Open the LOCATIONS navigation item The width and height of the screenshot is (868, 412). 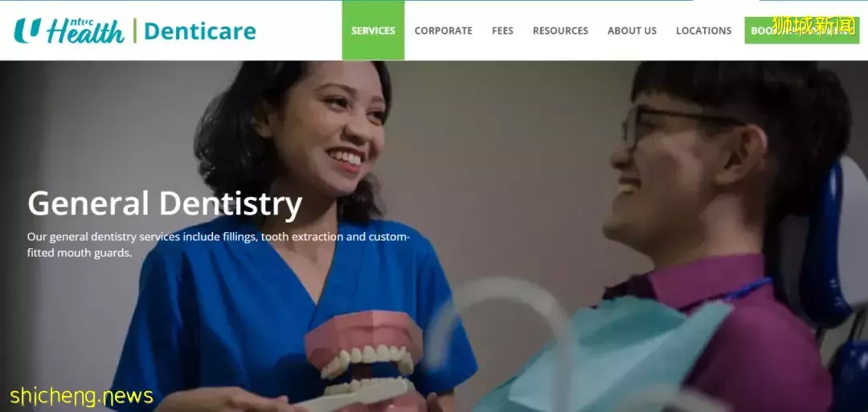pyautogui.click(x=703, y=31)
